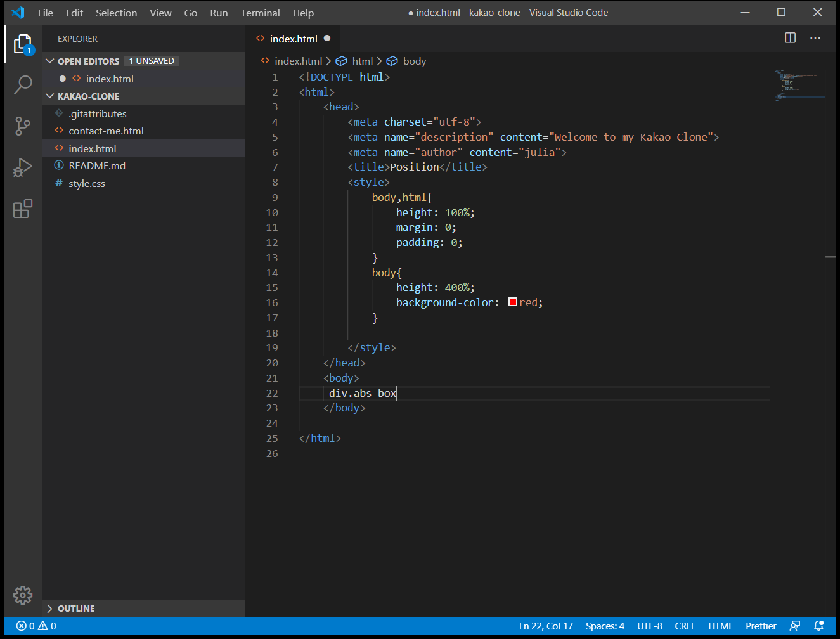
Task: Click .gitattributes file icon
Action: click(59, 113)
